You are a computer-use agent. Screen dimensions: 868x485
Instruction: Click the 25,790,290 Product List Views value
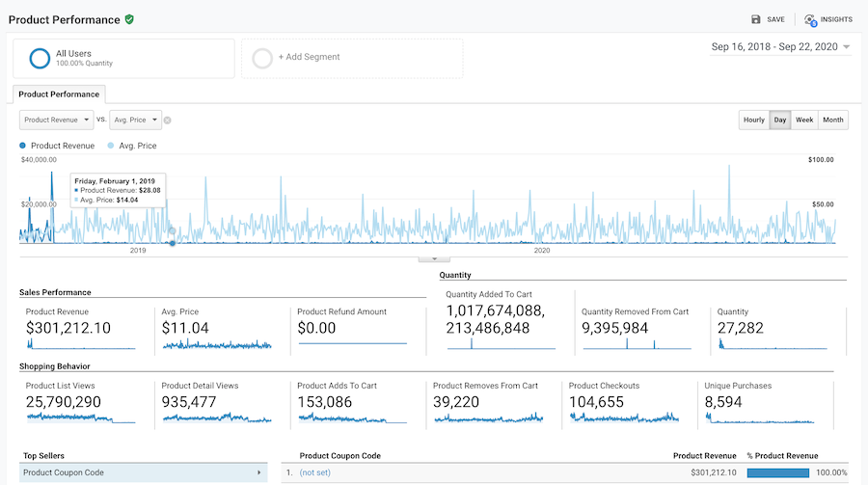point(63,402)
